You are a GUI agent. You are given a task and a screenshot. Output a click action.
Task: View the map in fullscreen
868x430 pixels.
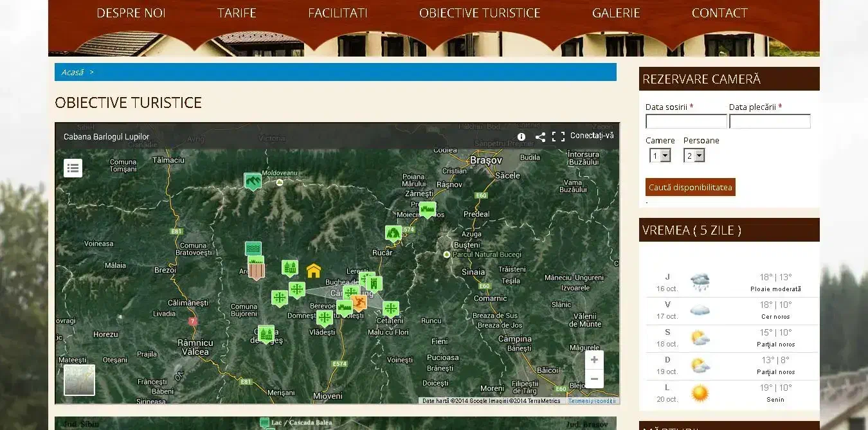(x=558, y=137)
